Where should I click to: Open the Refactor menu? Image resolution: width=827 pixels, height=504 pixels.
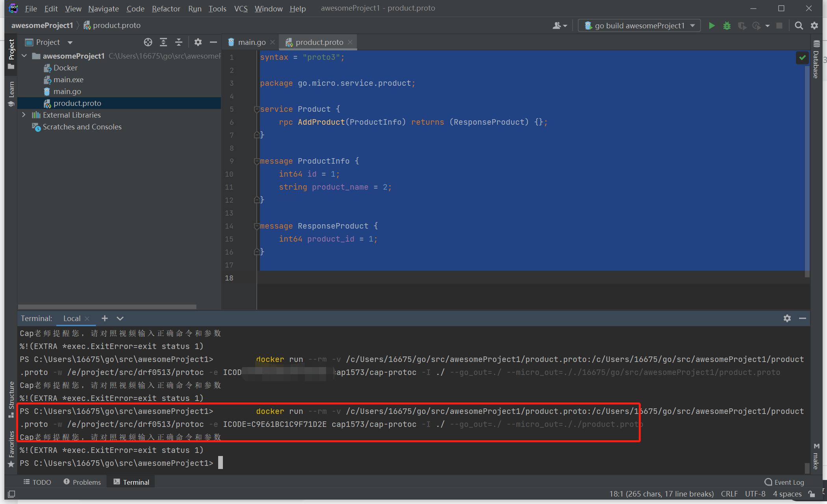(166, 8)
